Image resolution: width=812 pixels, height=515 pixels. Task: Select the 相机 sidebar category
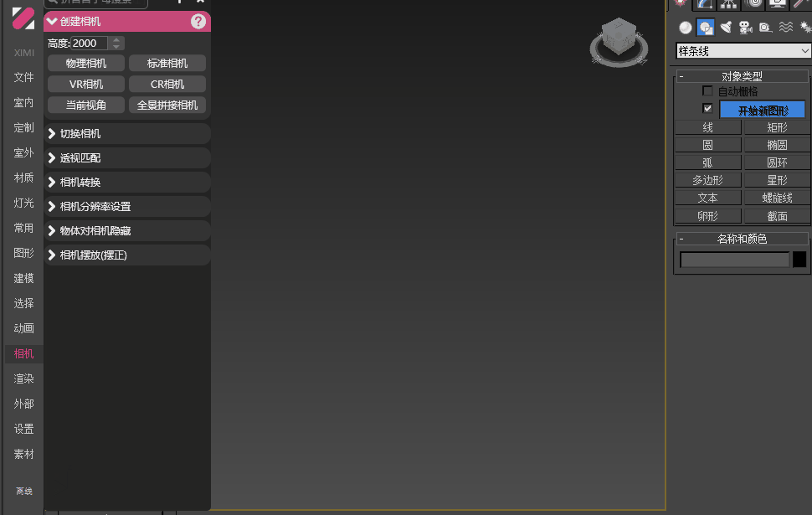(x=23, y=353)
